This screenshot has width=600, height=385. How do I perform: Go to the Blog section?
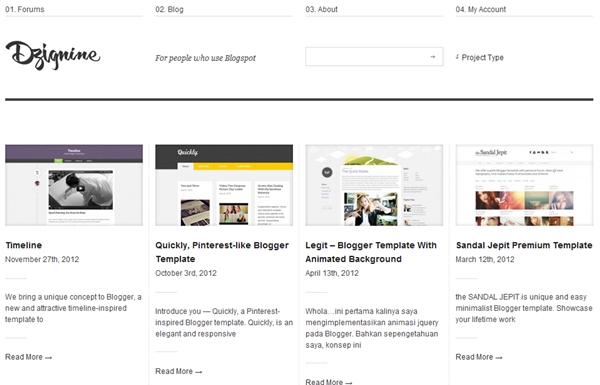coord(169,9)
